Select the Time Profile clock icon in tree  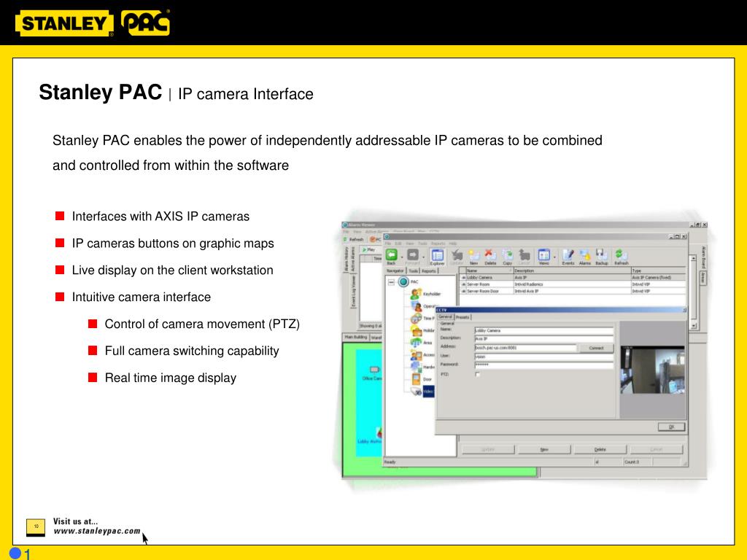pyautogui.click(x=416, y=318)
